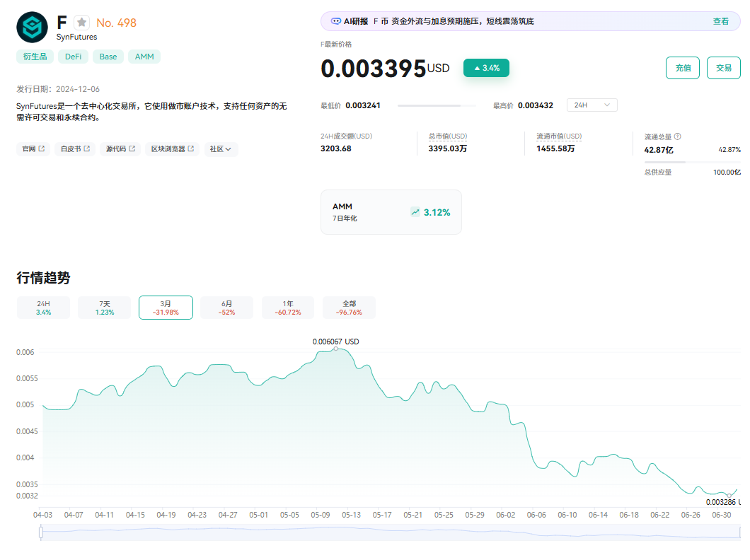Click the low-high price range bar
750x560 pixels.
[437, 105]
